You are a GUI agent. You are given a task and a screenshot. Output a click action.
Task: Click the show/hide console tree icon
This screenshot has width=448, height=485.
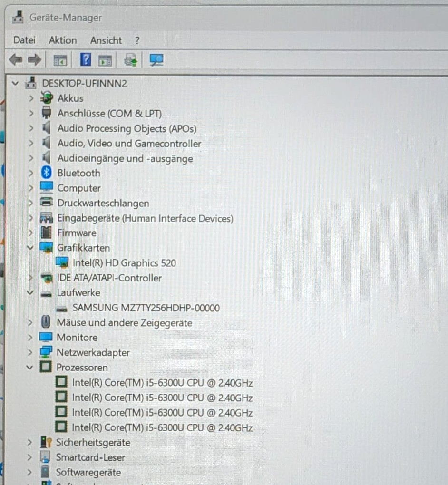pos(60,60)
